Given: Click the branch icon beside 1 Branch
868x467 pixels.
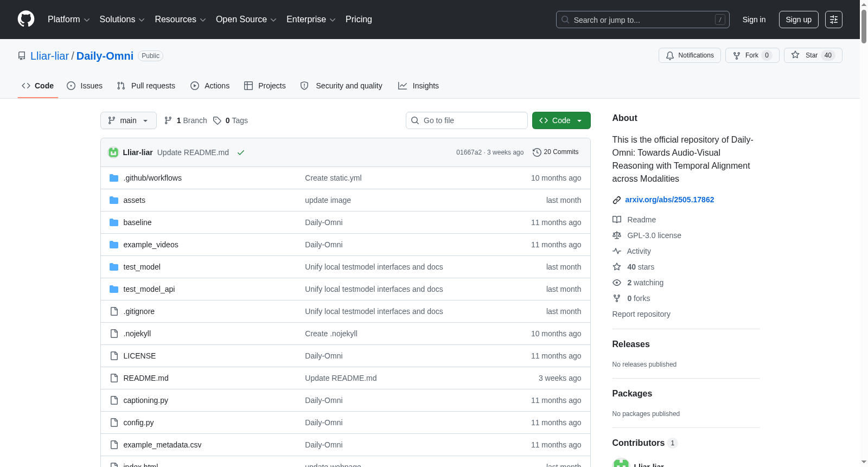Looking at the screenshot, I should (x=168, y=120).
